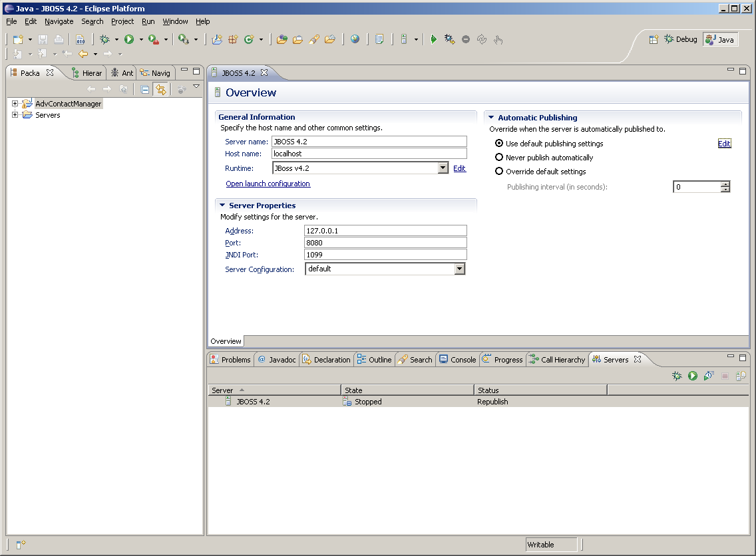The image size is (756, 556).
Task: Open the Open Perspective button
Action: (x=654, y=39)
